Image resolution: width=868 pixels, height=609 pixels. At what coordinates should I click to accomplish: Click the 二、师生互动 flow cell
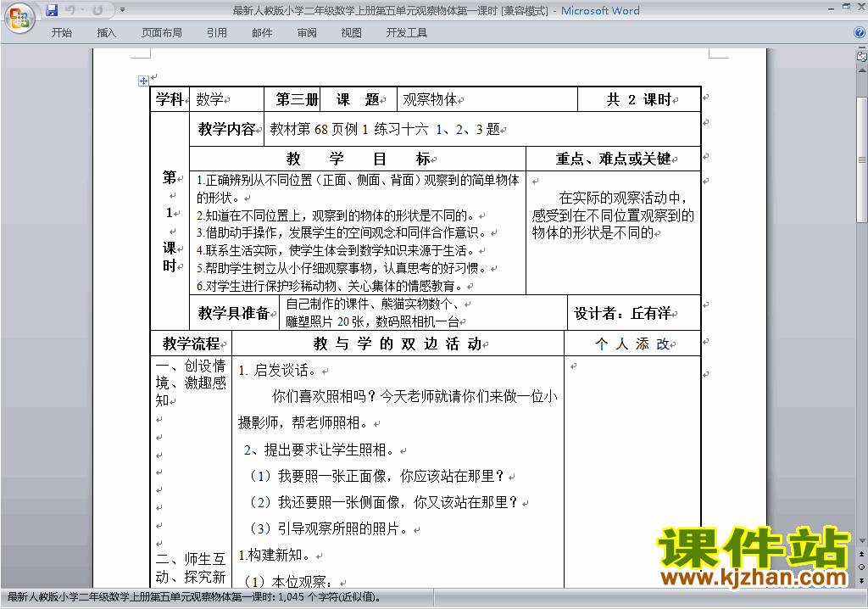pos(191,568)
